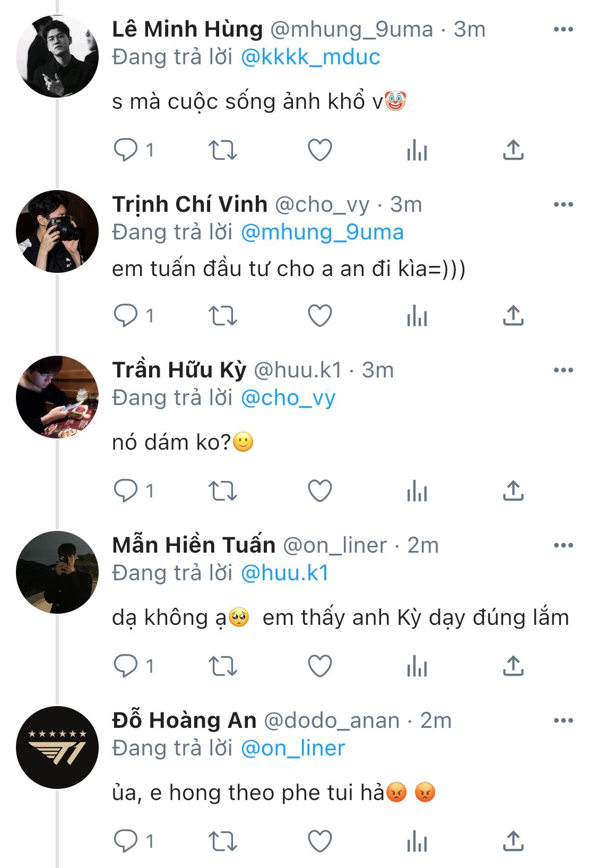
Task: Share Mẫn Hiền Tuấn's tweet
Action: tap(513, 666)
